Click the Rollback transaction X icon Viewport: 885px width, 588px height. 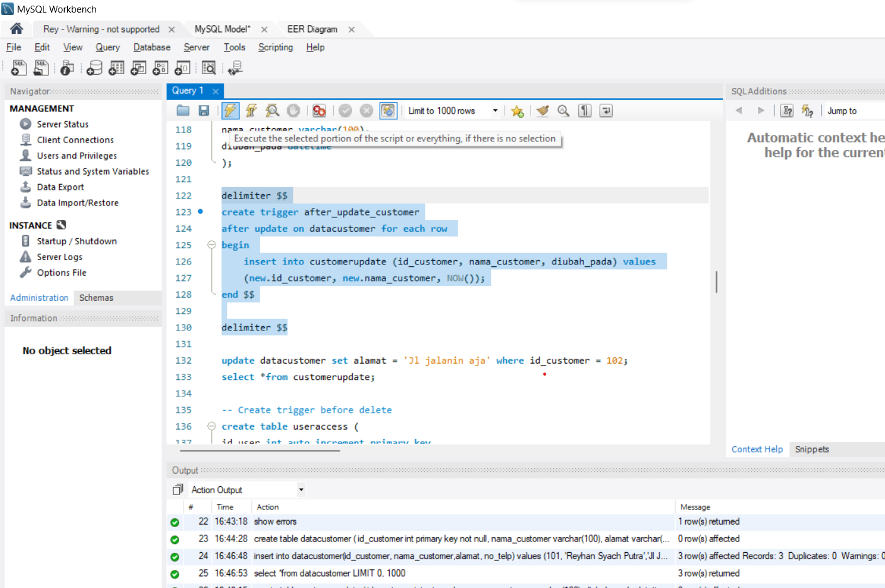pos(366,111)
